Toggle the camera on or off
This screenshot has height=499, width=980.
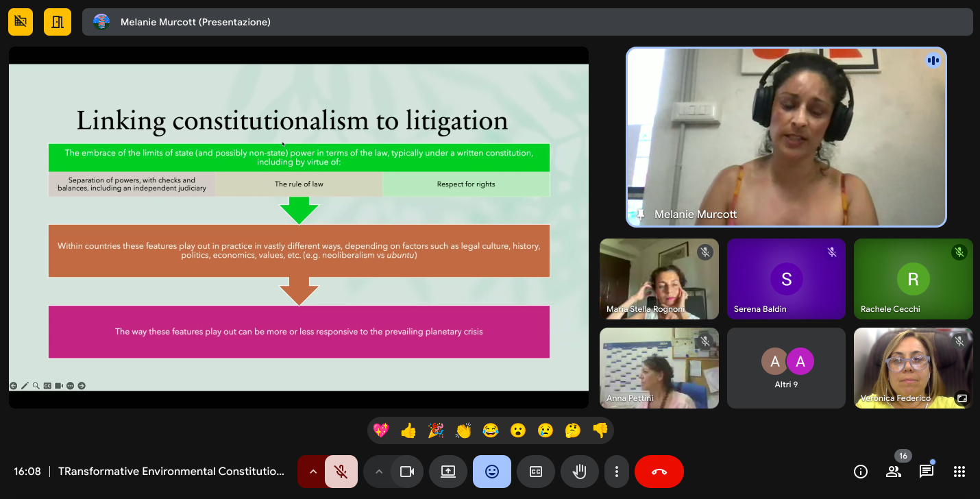[407, 472]
